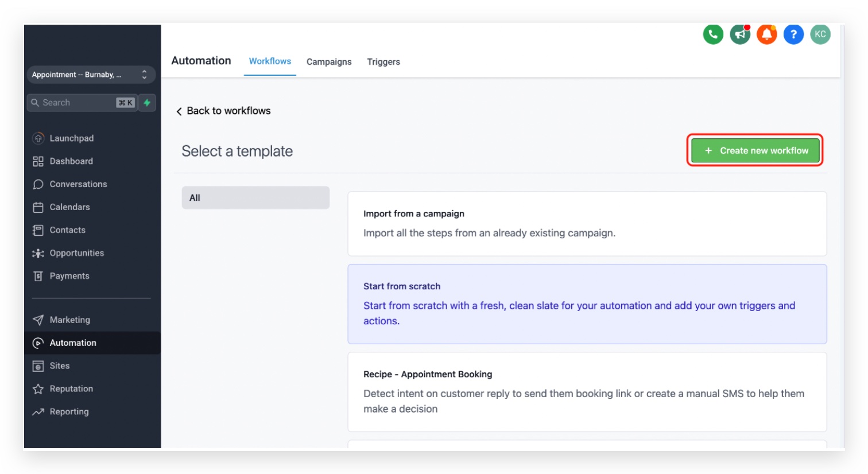This screenshot has width=868, height=474.
Task: Switch to the Triggers tab
Action: tap(383, 61)
